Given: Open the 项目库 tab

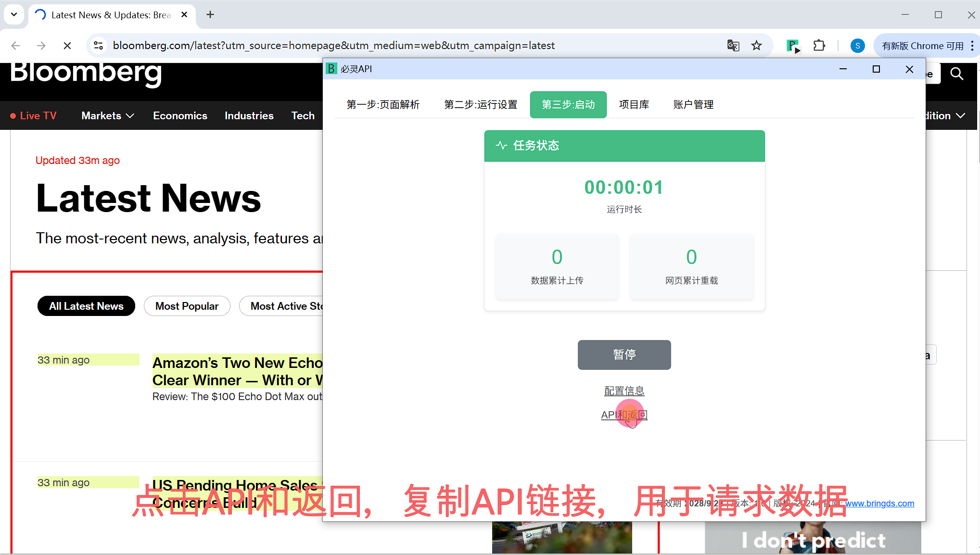Looking at the screenshot, I should click(634, 104).
